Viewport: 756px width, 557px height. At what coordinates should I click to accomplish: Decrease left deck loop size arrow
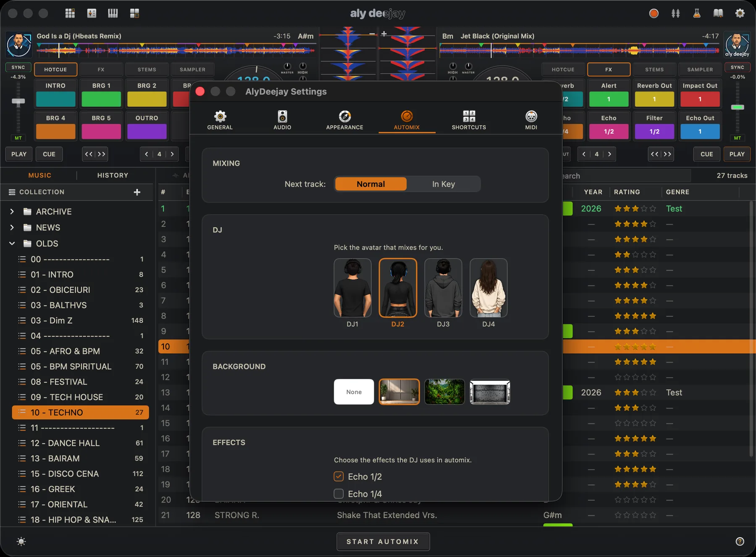pyautogui.click(x=146, y=154)
